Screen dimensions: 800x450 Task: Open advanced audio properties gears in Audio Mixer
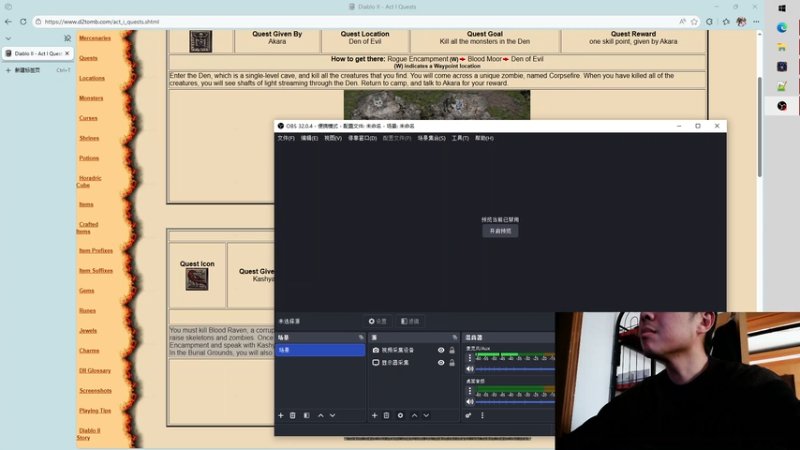pos(468,415)
